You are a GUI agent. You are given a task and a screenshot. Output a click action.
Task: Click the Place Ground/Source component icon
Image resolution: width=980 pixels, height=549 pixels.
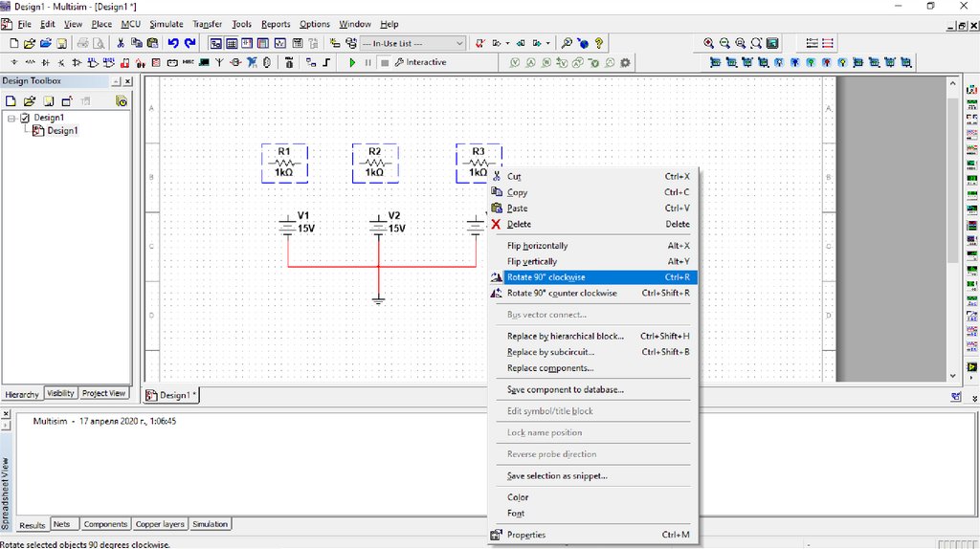(13, 63)
